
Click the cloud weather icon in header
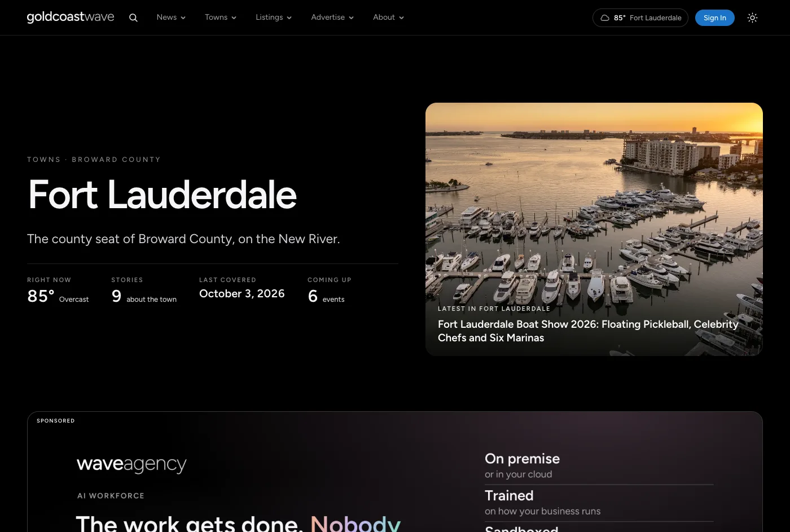tap(605, 17)
